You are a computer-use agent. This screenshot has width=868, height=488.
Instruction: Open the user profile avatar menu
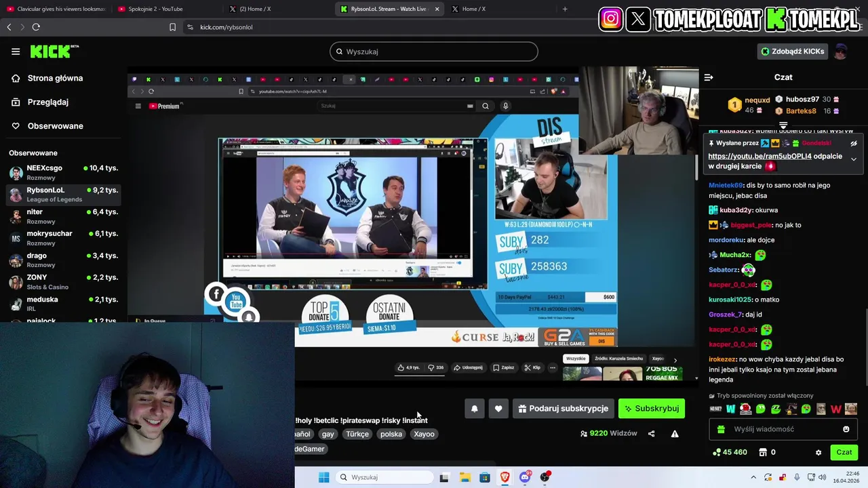(x=841, y=52)
